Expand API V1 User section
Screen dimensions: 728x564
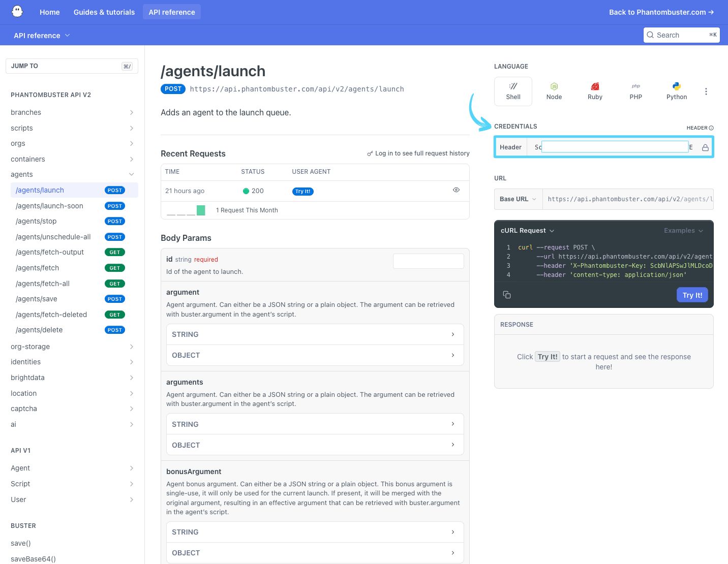[x=132, y=499]
